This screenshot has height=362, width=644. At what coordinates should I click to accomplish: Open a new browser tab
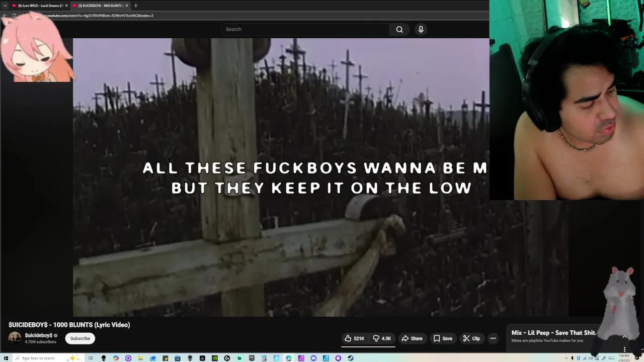point(135,6)
